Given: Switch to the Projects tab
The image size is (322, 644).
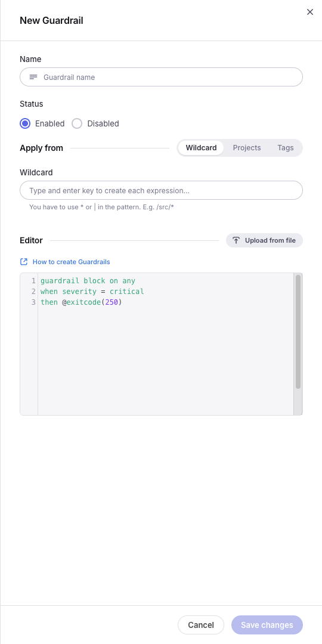Looking at the screenshot, I should (x=247, y=148).
